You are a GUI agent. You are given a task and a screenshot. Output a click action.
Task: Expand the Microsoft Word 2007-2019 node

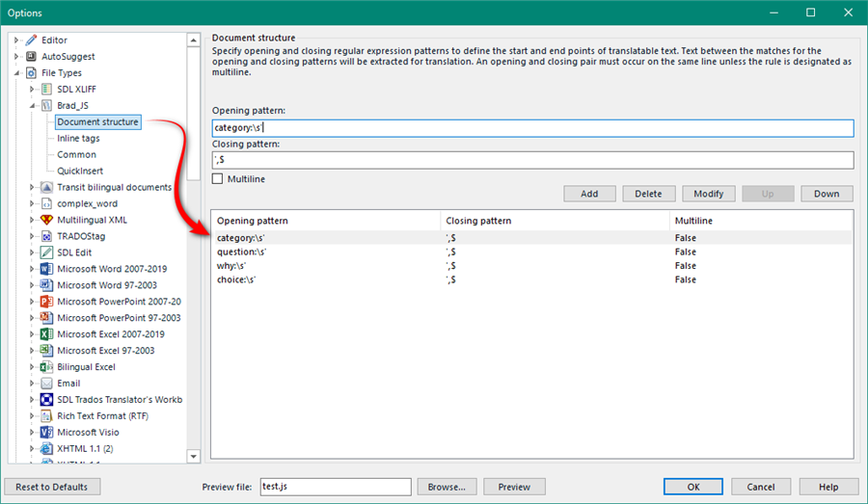(x=32, y=269)
